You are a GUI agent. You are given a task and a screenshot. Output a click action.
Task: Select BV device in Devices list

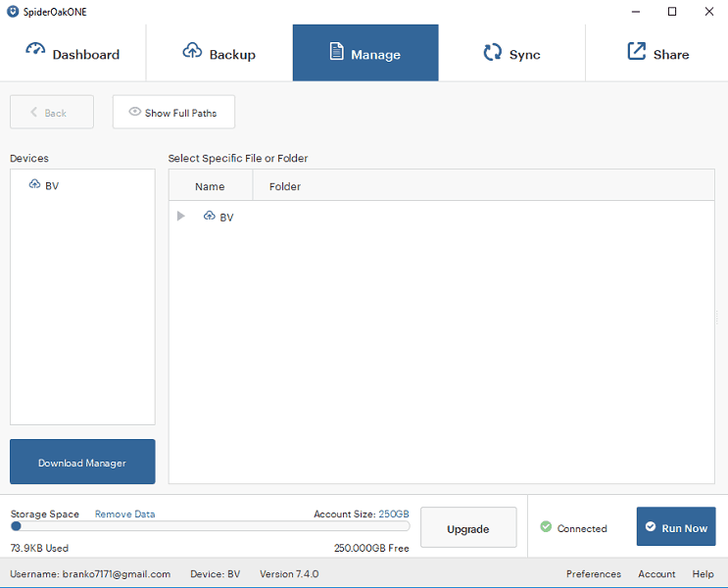44,185
